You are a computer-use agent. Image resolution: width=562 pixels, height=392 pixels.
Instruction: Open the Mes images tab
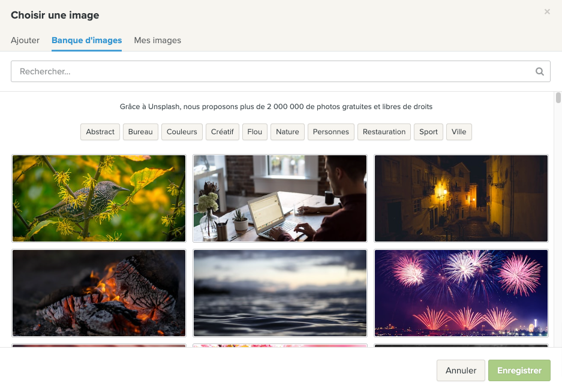[157, 40]
